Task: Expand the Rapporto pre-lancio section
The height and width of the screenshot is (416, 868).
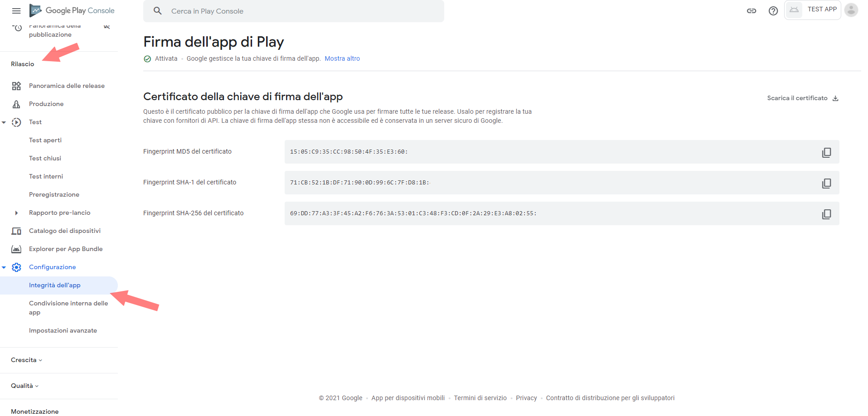Action: (16, 213)
